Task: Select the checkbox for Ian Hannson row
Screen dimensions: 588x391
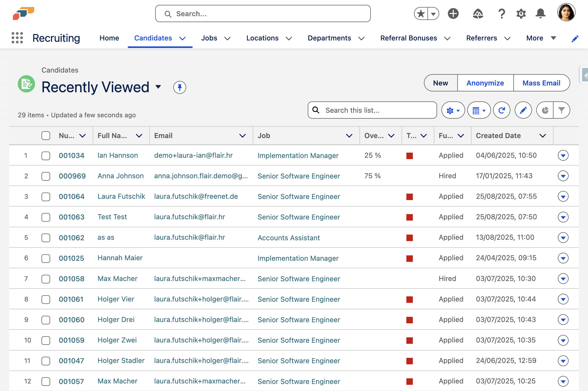Action: click(46, 156)
